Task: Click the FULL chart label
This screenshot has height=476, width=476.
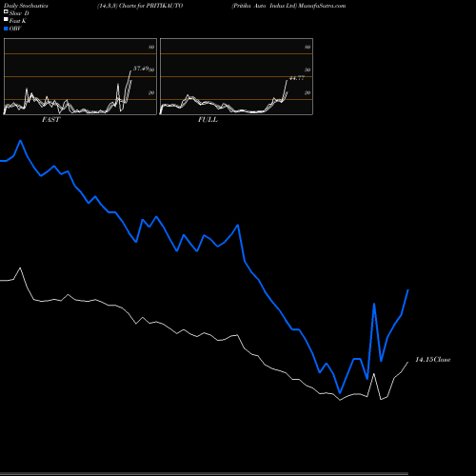Action: coord(208,120)
